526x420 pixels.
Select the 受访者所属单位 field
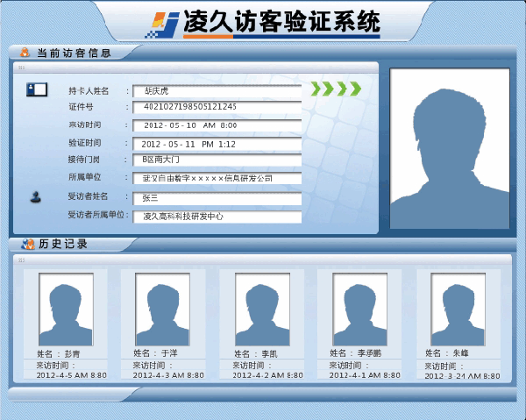[217, 217]
